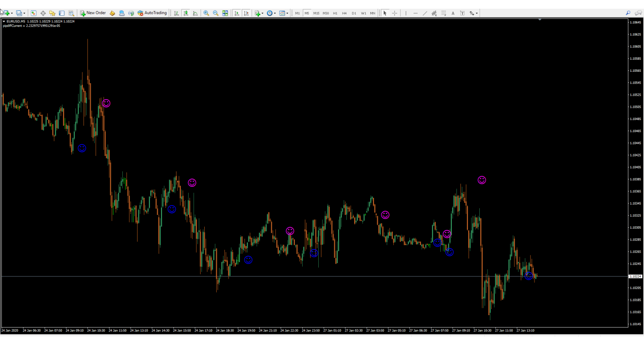Switch to the D1 timeframe
The image size is (644, 345).
click(x=354, y=13)
